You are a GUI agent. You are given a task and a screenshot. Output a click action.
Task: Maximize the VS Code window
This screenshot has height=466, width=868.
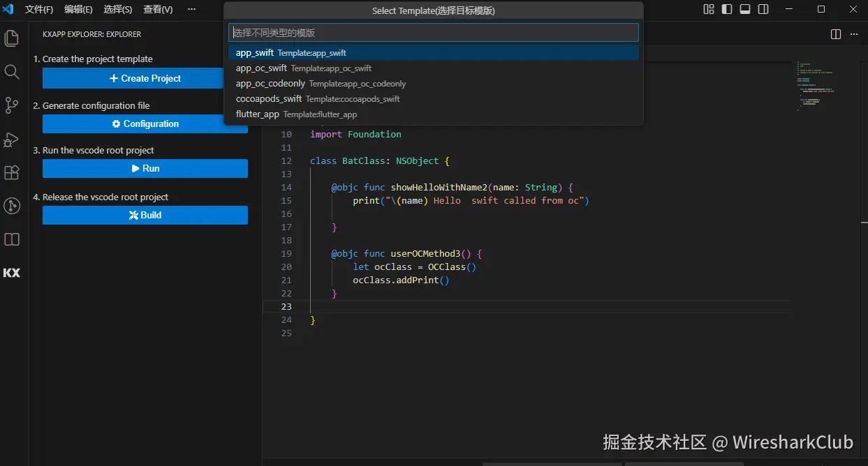(x=821, y=9)
